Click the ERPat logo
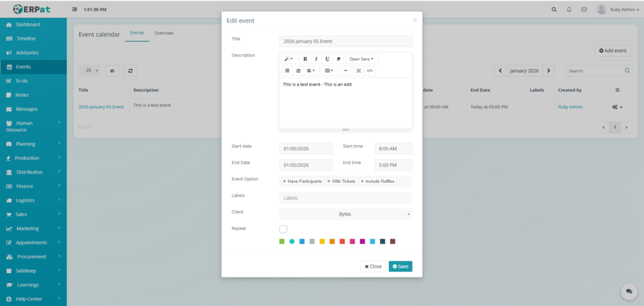Screen dimensions: 644x306 pos(31,9)
